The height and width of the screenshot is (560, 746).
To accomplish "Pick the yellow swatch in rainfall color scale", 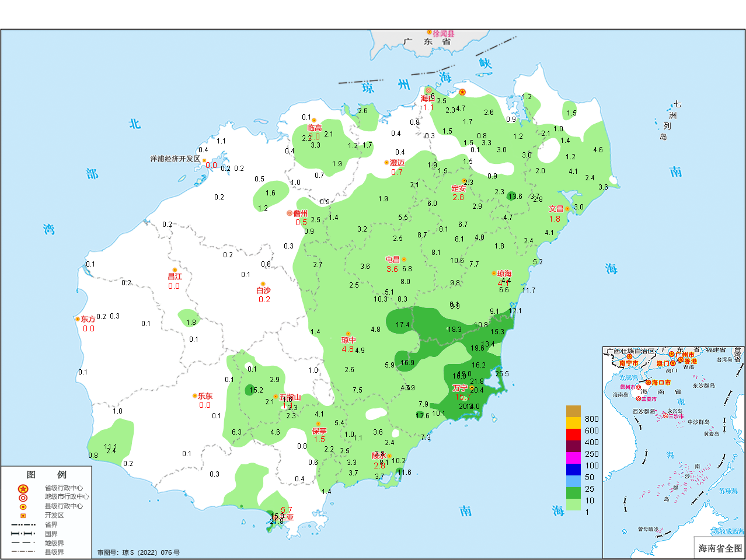I will [573, 423].
